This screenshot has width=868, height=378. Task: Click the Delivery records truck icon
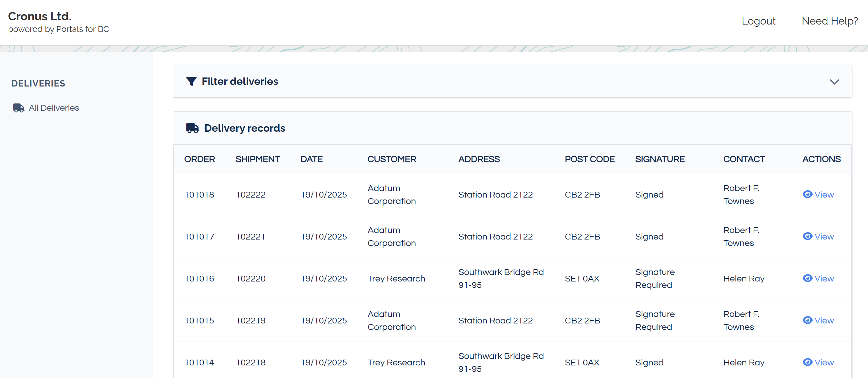click(x=192, y=128)
